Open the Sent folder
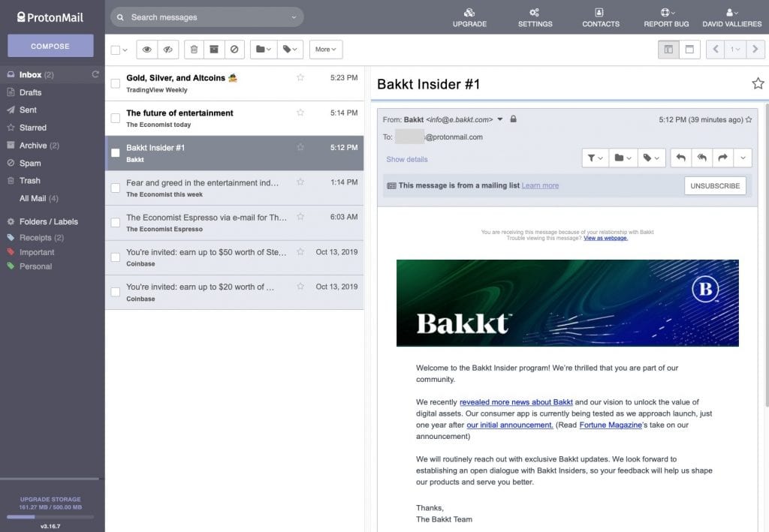 [28, 110]
